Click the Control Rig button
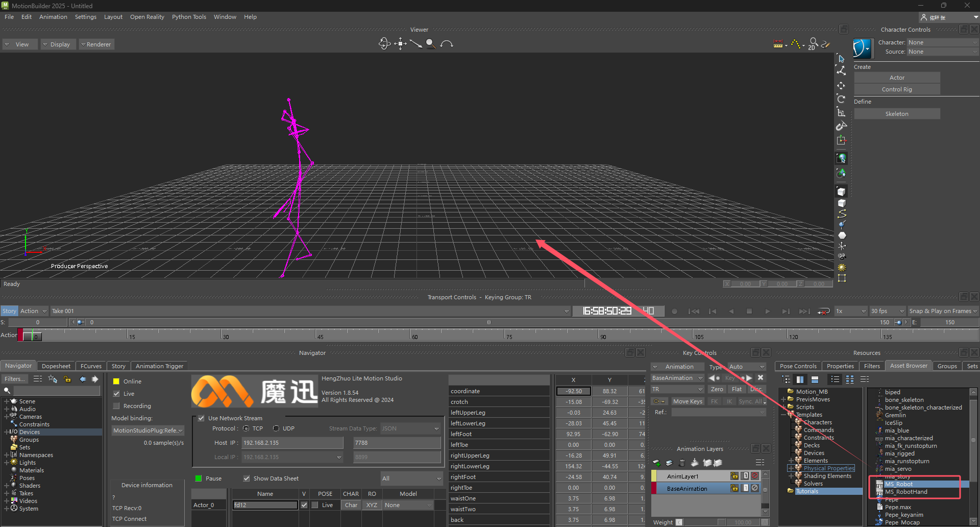980x527 pixels. tap(896, 89)
